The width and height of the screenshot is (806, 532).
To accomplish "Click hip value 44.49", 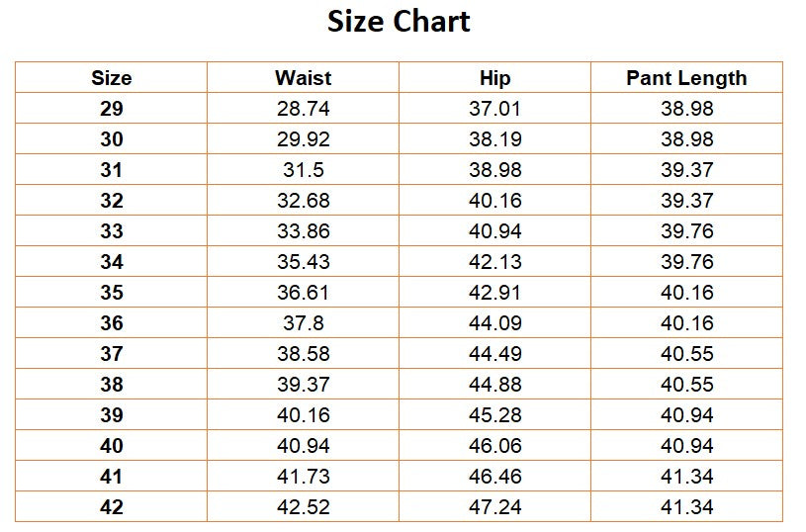I will pyautogui.click(x=494, y=354).
